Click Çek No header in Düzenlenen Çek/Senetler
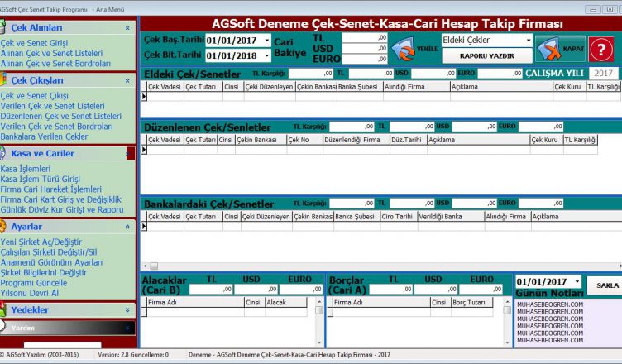Screen dimensions: 622x364 (304, 140)
